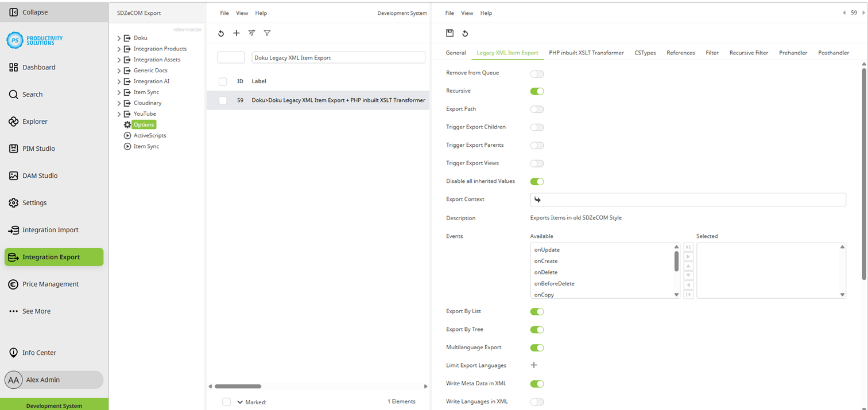The height and width of the screenshot is (410, 868).
Task: Click the plus icon to add an export
Action: (x=237, y=33)
